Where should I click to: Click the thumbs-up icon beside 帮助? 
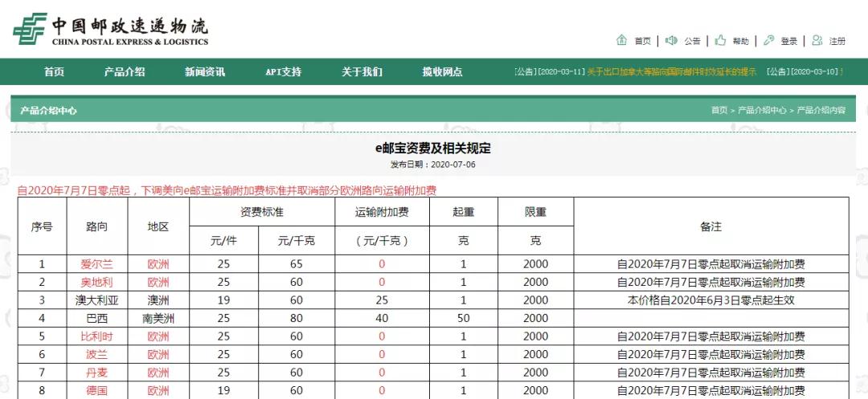[720, 40]
